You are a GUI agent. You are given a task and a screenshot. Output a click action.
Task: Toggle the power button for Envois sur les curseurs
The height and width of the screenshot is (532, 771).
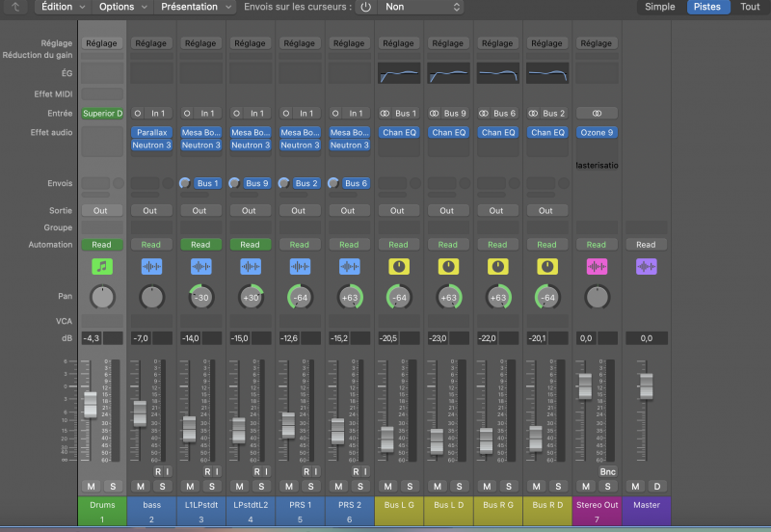click(x=365, y=7)
